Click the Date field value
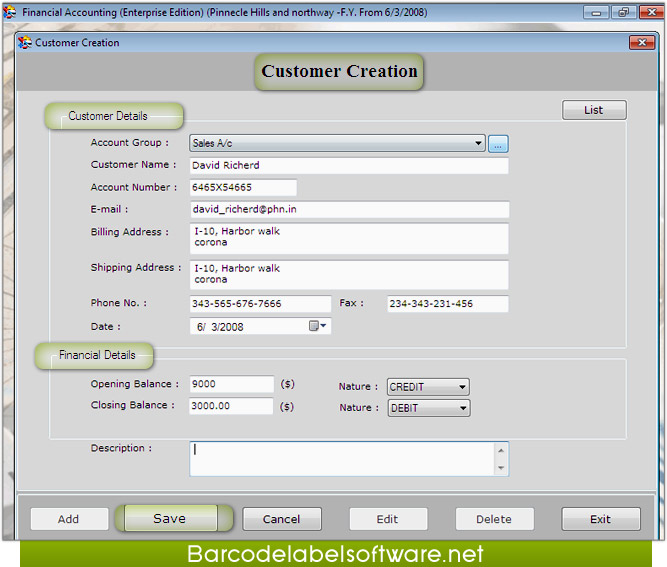The image size is (667, 567). tap(220, 327)
